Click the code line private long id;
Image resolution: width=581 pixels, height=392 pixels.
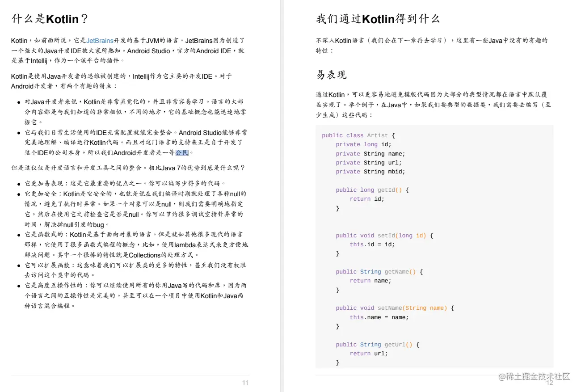pyautogui.click(x=364, y=144)
